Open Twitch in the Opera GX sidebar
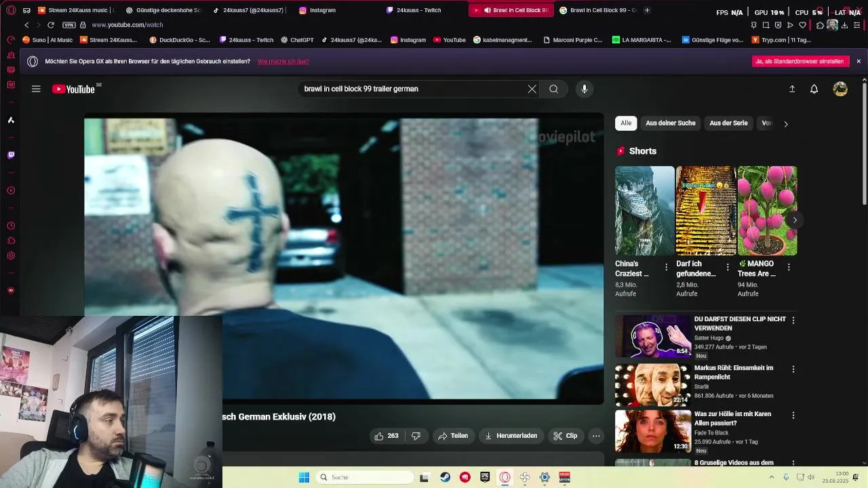Image resolution: width=868 pixels, height=488 pixels. click(x=11, y=155)
